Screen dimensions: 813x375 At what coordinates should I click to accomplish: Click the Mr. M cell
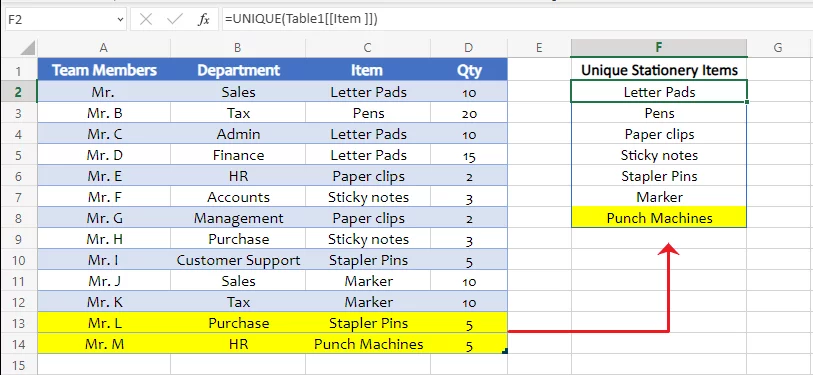tap(104, 344)
